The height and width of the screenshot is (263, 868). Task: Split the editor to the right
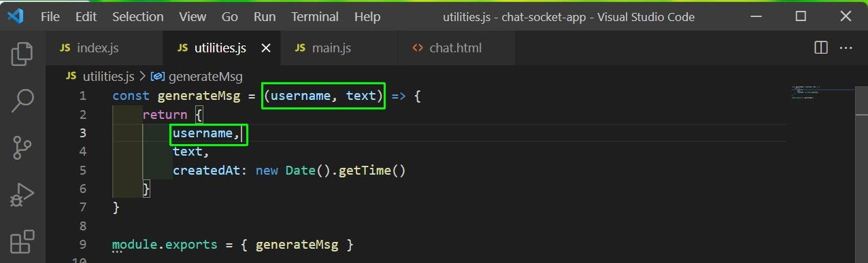coord(821,48)
